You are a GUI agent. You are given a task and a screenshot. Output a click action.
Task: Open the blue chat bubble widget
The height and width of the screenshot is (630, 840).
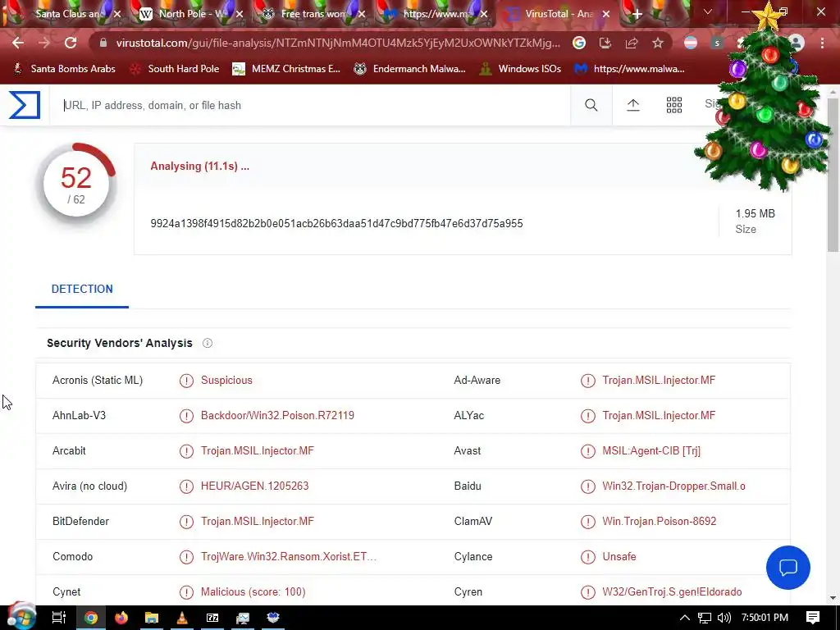point(788,568)
